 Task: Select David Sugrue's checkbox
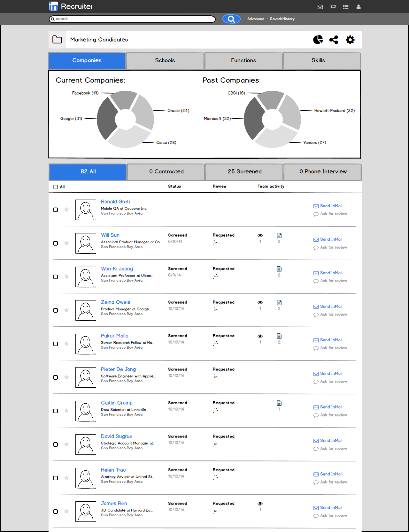[56, 445]
